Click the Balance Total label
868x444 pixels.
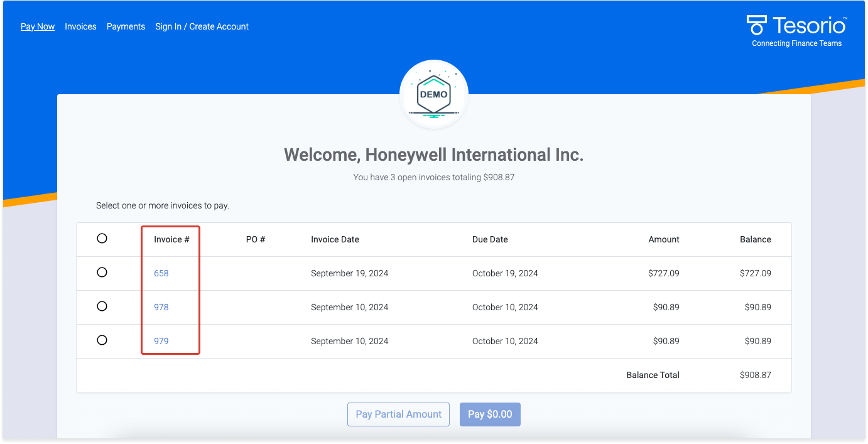pos(653,375)
